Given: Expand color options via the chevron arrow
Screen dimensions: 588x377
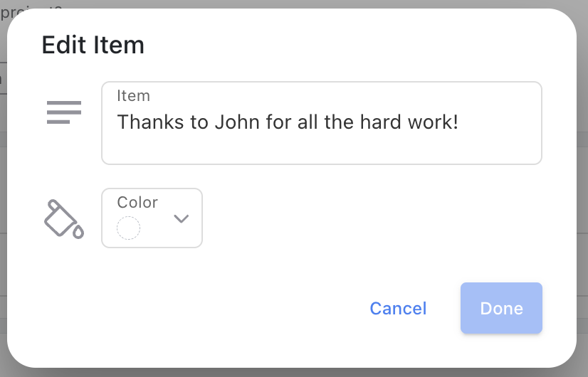Looking at the screenshot, I should click(x=181, y=218).
